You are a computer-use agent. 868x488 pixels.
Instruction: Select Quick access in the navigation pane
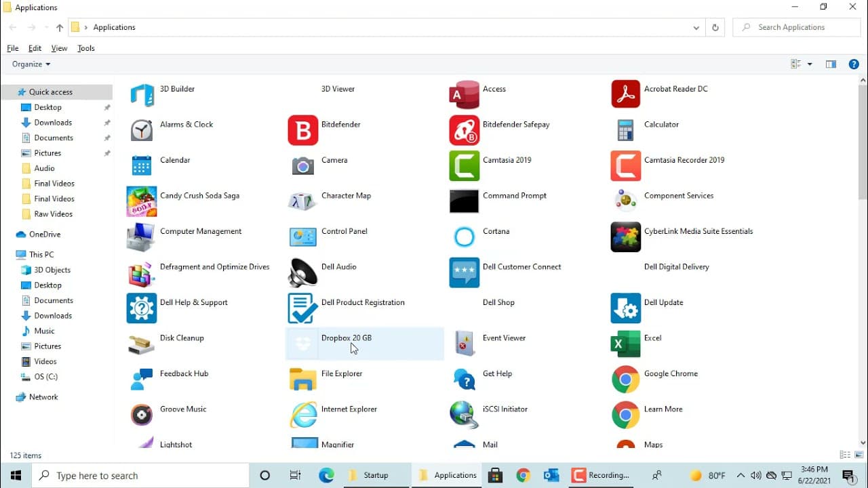(57, 92)
